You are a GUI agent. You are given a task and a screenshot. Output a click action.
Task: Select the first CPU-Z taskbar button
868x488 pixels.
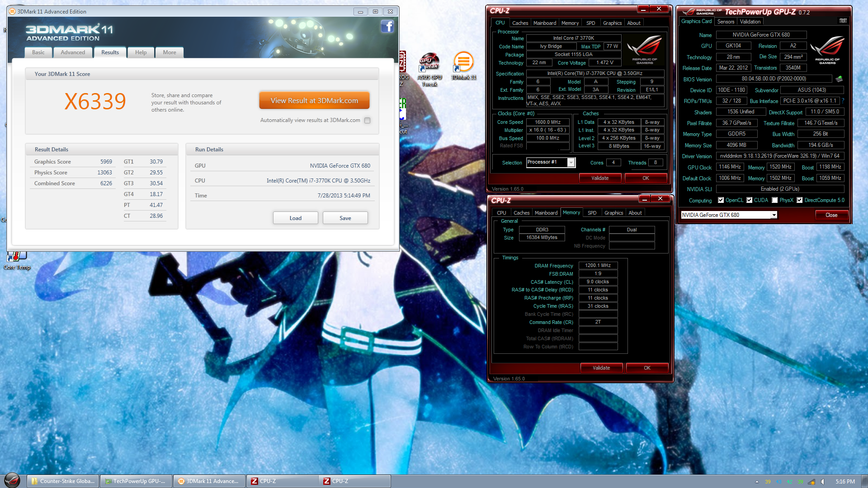pyautogui.click(x=282, y=481)
